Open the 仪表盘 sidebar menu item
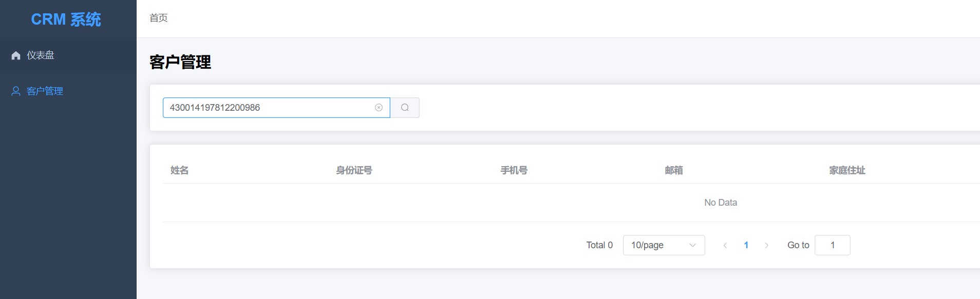Viewport: 980px width, 299px height. 68,55
